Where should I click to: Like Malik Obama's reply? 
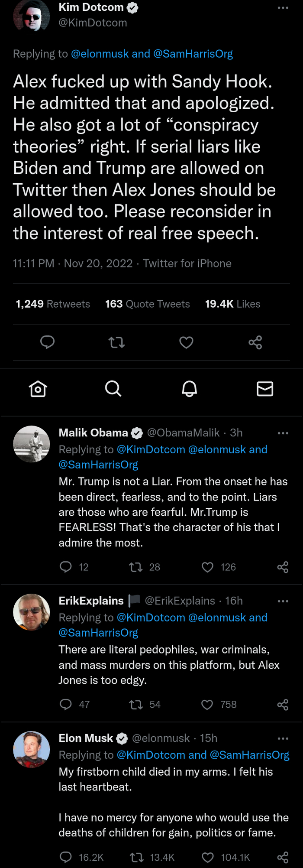pyautogui.click(x=208, y=567)
